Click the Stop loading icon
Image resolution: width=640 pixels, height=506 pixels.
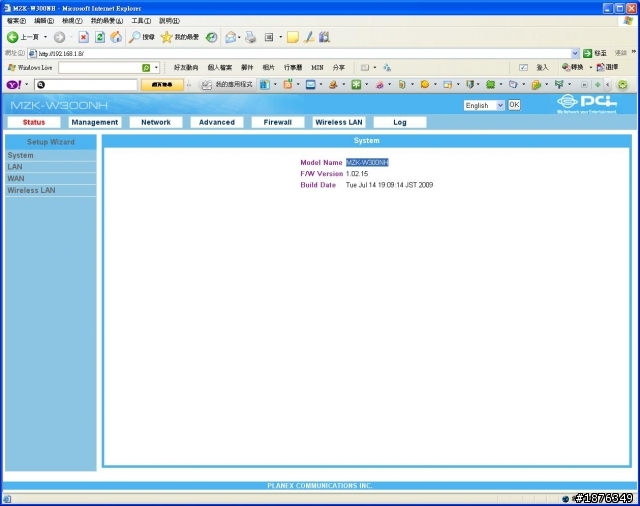point(84,37)
